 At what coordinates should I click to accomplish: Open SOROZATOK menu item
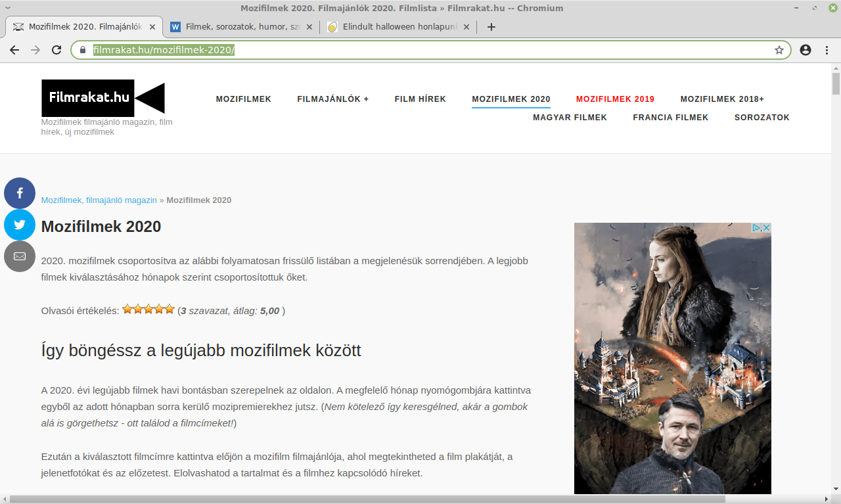(762, 118)
